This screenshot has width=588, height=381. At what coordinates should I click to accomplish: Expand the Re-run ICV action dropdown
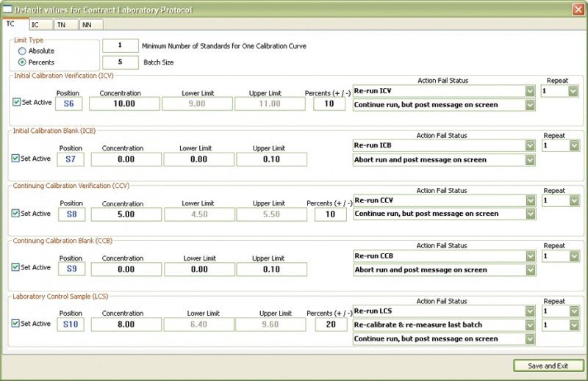click(x=529, y=91)
